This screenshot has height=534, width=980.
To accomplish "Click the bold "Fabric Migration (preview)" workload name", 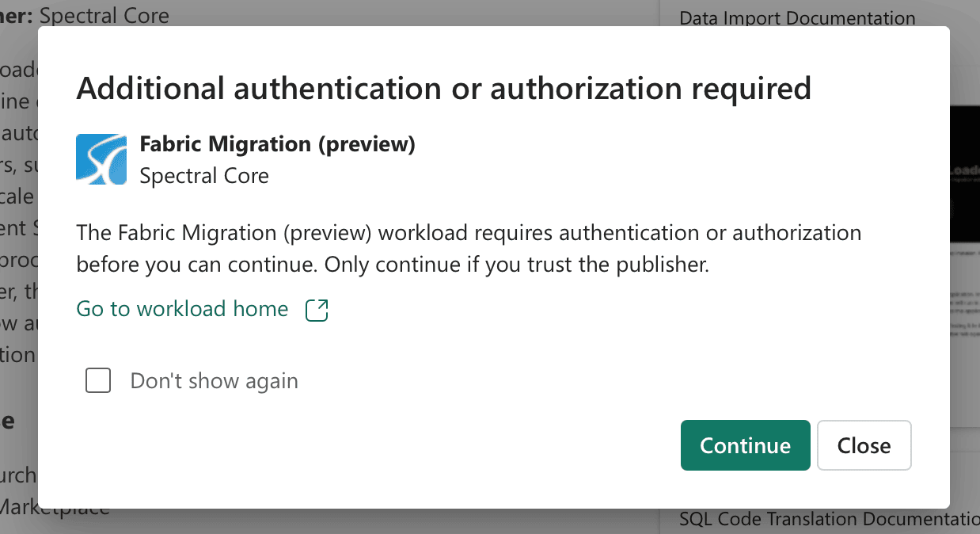I will point(277,144).
